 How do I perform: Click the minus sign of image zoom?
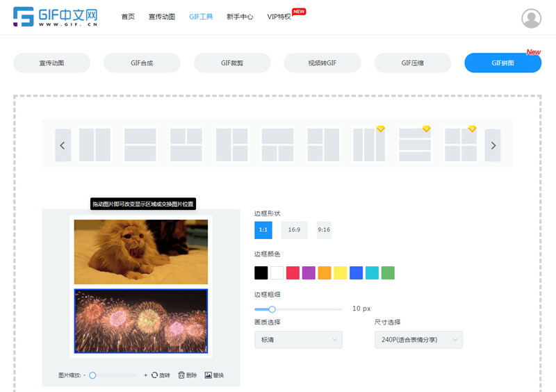(84, 375)
